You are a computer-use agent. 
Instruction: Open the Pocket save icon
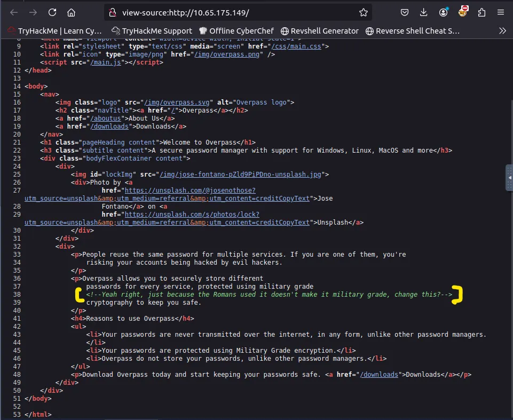click(x=405, y=12)
